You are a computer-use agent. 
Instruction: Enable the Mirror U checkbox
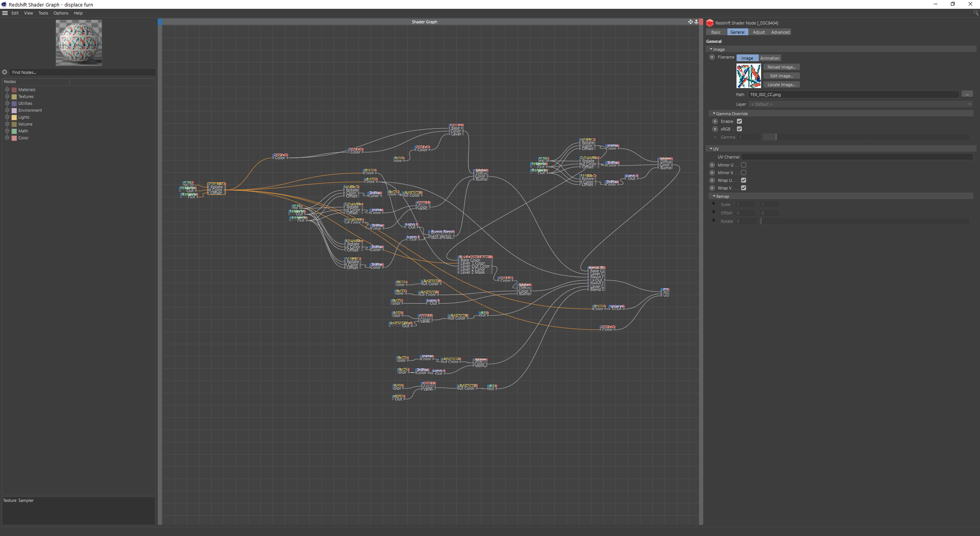tap(743, 165)
